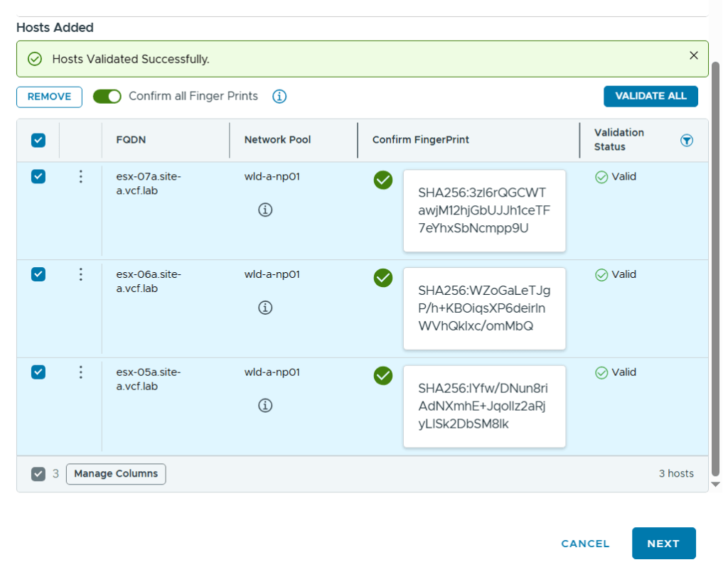Click network pool info icon for esx-06a
The width and height of the screenshot is (728, 572).
[265, 308]
